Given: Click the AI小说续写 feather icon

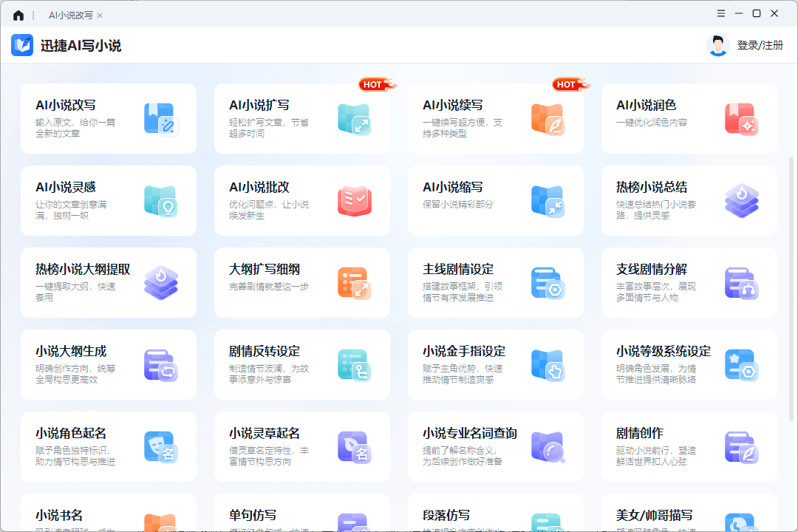Looking at the screenshot, I should click(548, 119).
